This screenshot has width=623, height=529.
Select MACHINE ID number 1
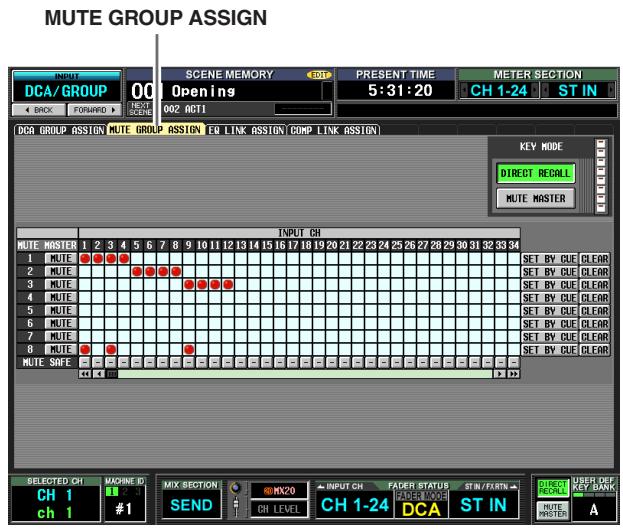pos(112,491)
